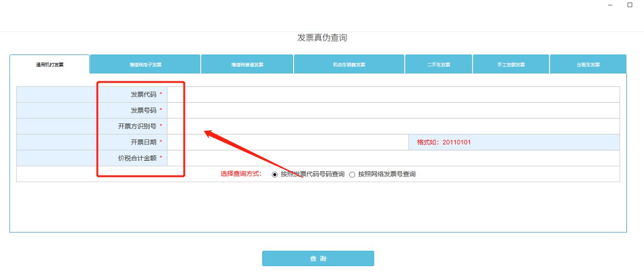This screenshot has width=644, height=273.
Task: Click the red 格式如 date hint
Action: coord(442,142)
